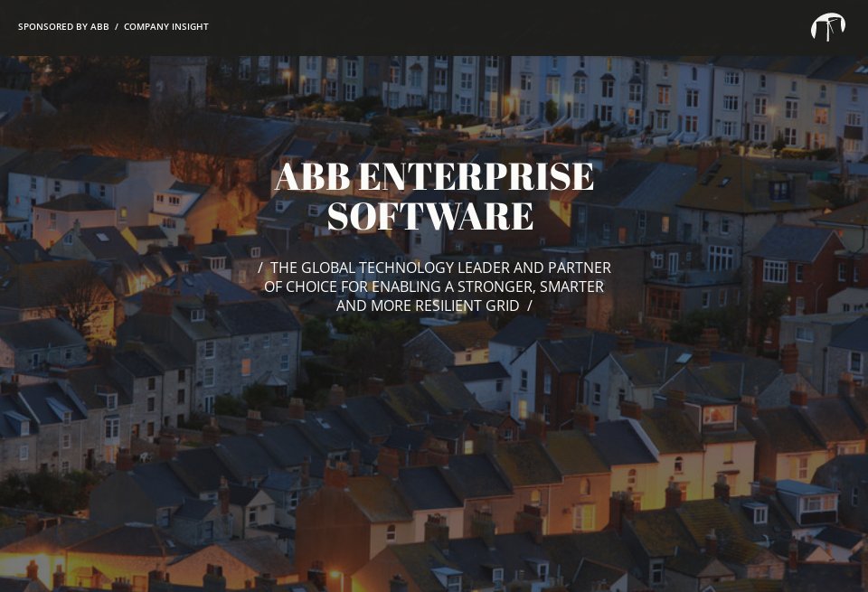This screenshot has height=592, width=868.
Task: Select "COMPANY INSIGHT" in the breadcrumb menu
Action: click(166, 27)
